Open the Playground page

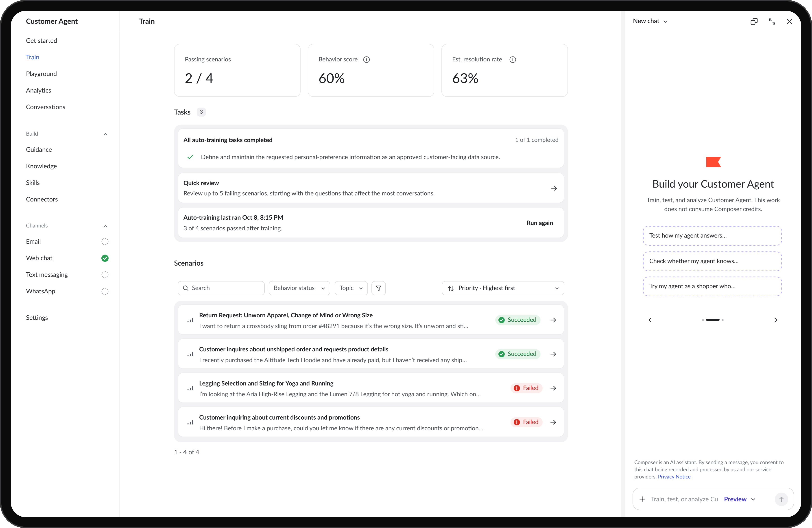click(x=41, y=74)
